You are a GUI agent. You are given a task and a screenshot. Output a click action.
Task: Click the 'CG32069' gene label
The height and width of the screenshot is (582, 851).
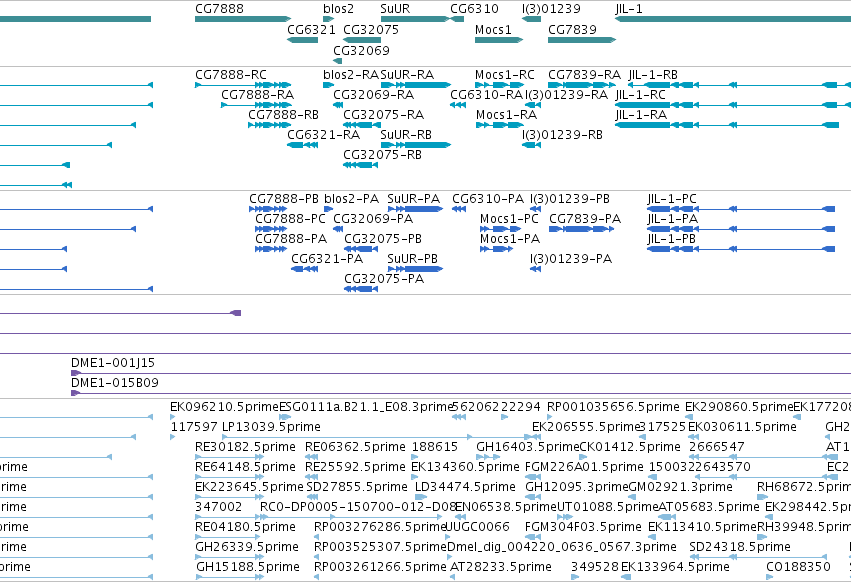point(361,50)
